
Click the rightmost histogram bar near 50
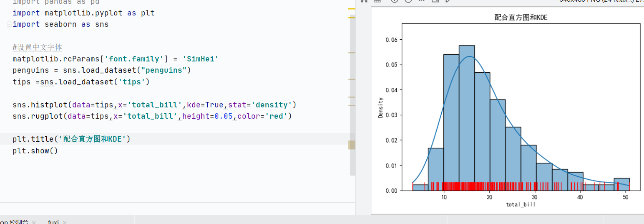(x=621, y=184)
